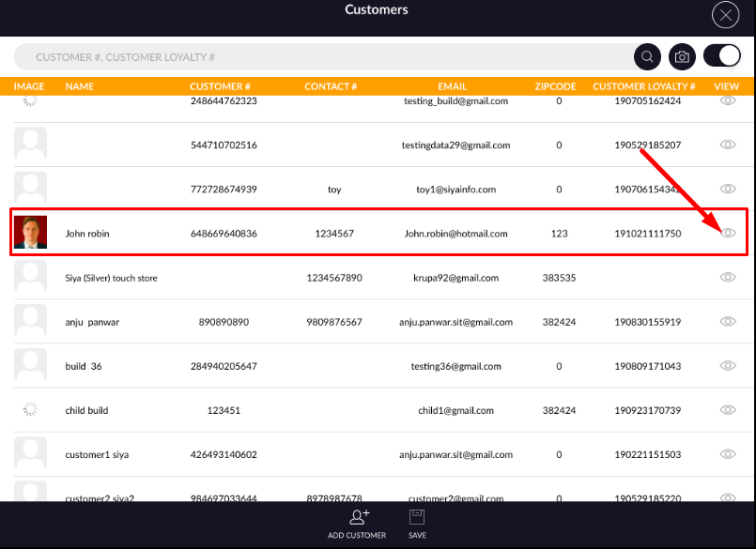Sort by the NAME column header
The image size is (756, 549).
click(x=80, y=86)
